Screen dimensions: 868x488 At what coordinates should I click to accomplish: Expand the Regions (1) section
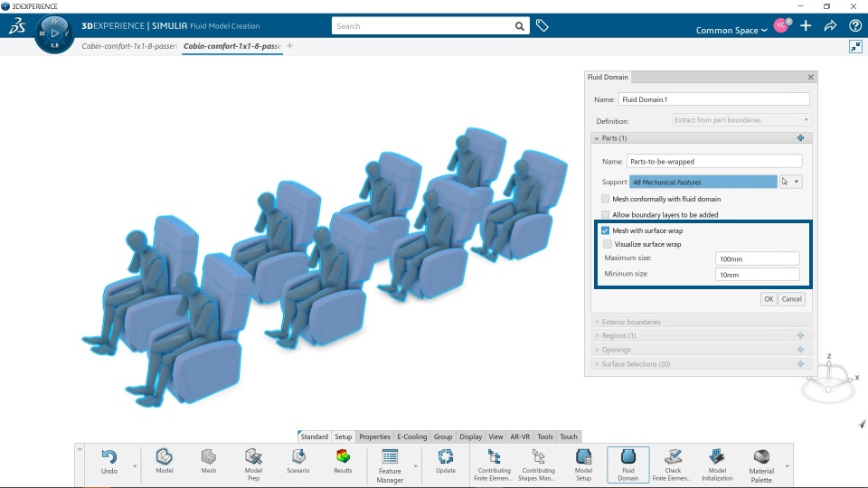[597, 335]
